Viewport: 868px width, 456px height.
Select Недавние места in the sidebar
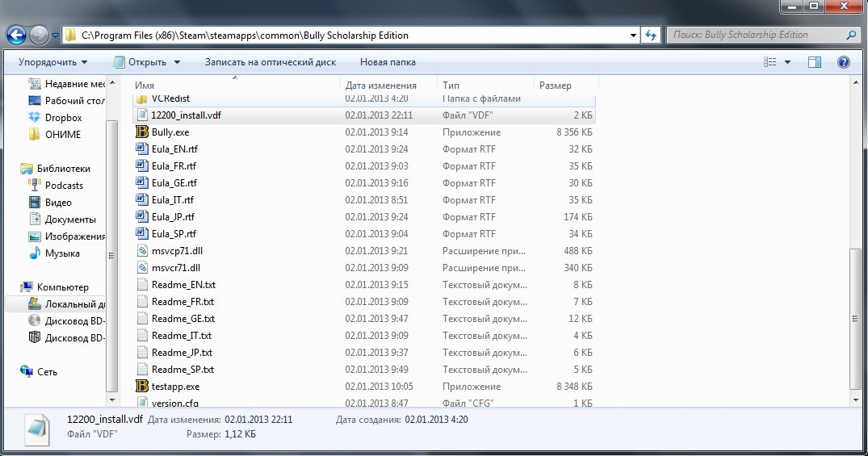pyautogui.click(x=68, y=84)
